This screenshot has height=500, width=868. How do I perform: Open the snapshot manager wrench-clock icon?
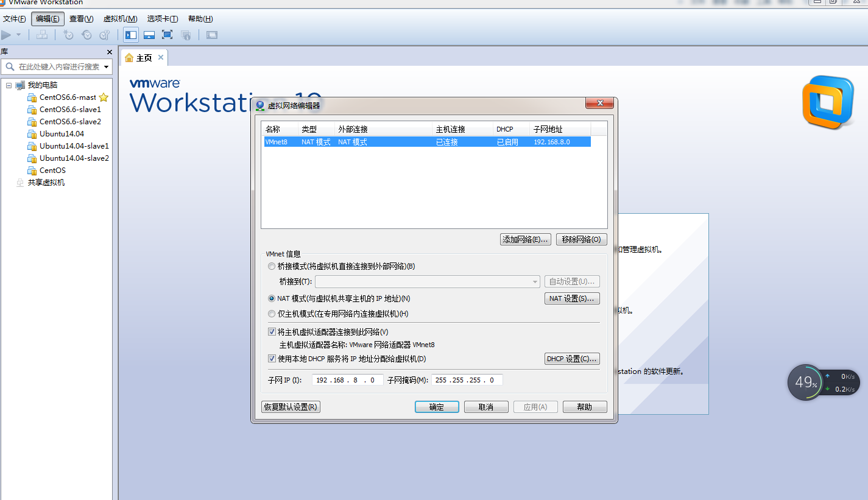[105, 35]
